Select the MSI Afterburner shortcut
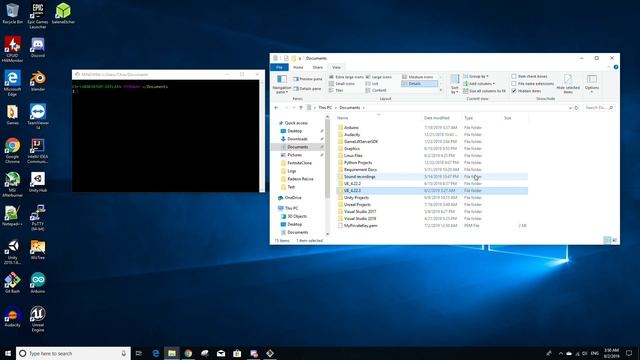Viewport: 640px width, 360px height. 12,184
